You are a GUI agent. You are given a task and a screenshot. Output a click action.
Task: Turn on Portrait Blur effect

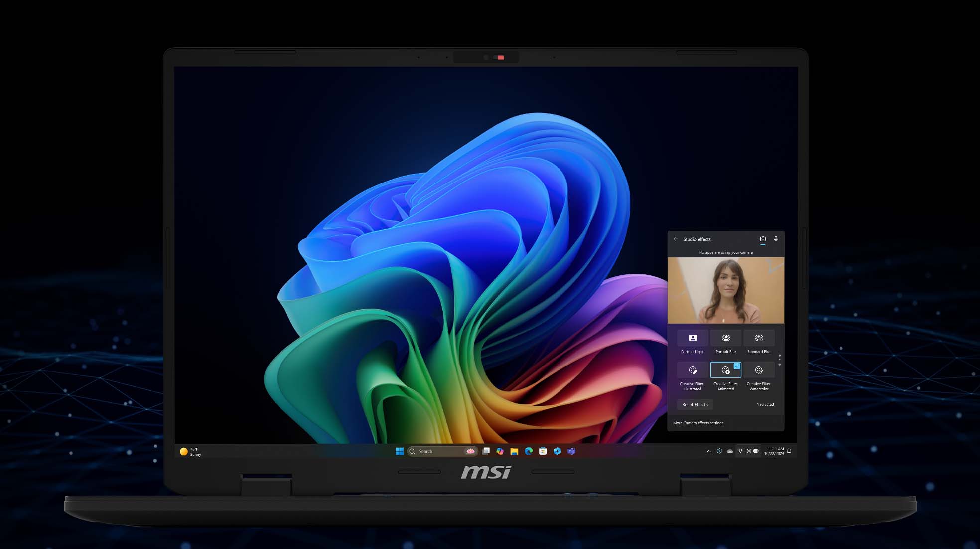tap(725, 338)
